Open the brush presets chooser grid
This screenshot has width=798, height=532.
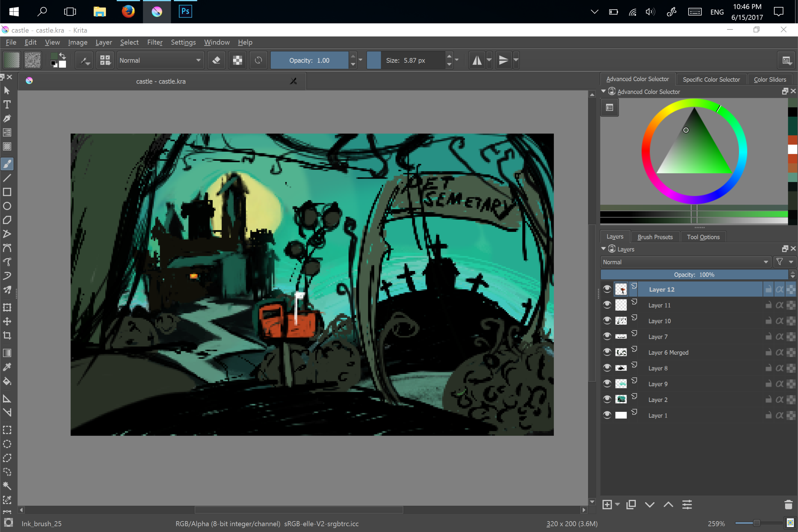(105, 60)
